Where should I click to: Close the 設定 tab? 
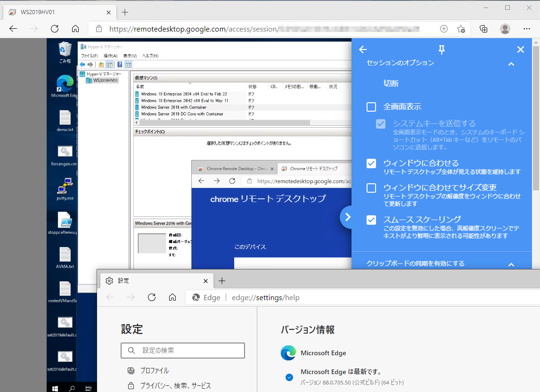point(205,281)
